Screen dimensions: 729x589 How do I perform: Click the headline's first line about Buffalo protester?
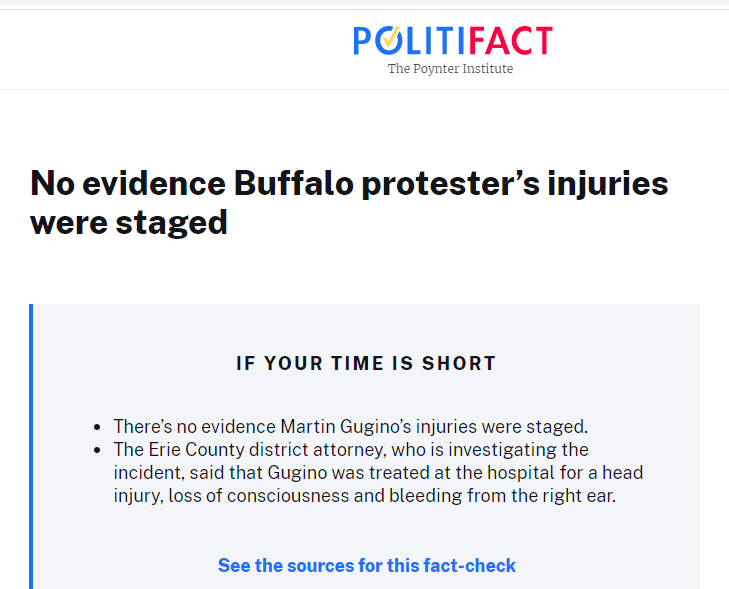point(349,183)
